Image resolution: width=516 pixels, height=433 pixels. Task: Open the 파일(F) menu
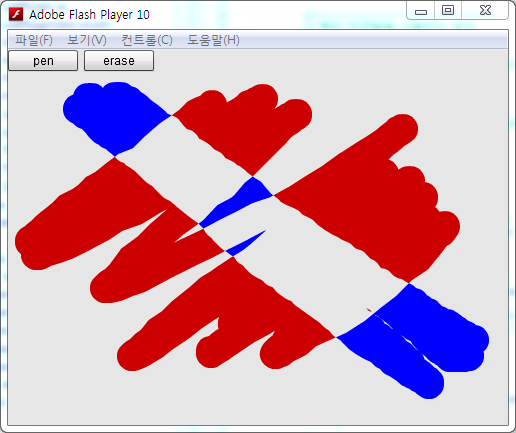point(34,40)
